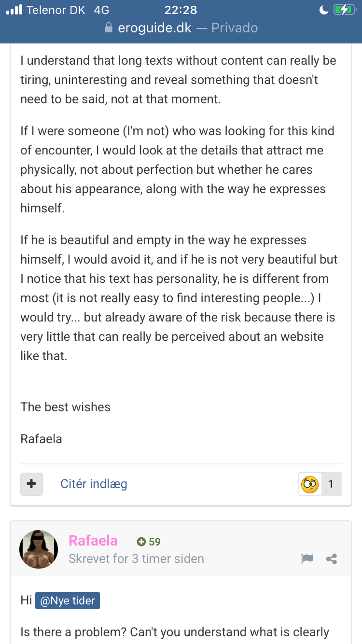Tap the eroguide.dk address bar

coord(181,28)
